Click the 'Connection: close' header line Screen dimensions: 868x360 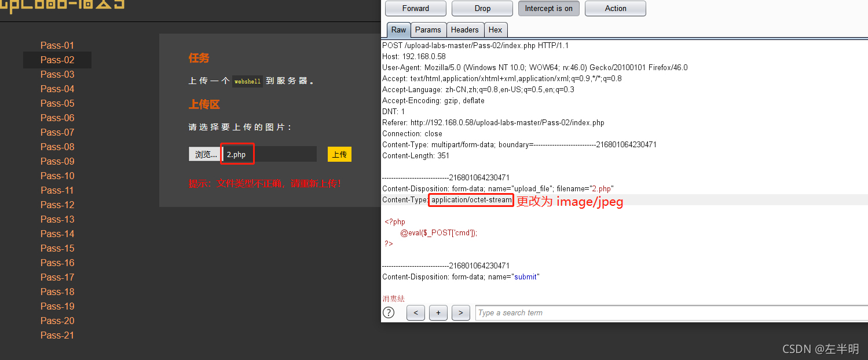point(412,133)
